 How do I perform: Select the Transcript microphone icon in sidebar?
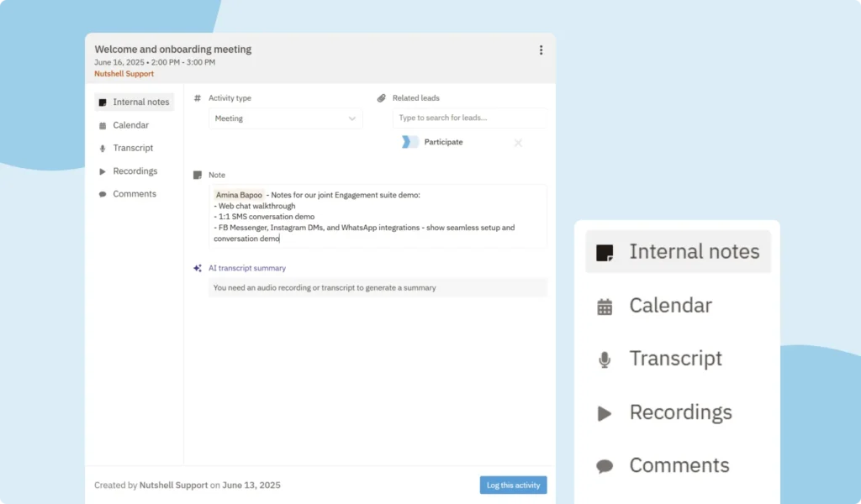tap(102, 148)
